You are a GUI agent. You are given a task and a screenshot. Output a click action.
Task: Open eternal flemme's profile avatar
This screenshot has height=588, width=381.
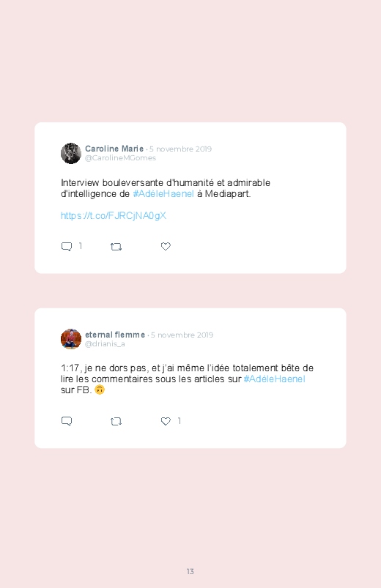71,339
